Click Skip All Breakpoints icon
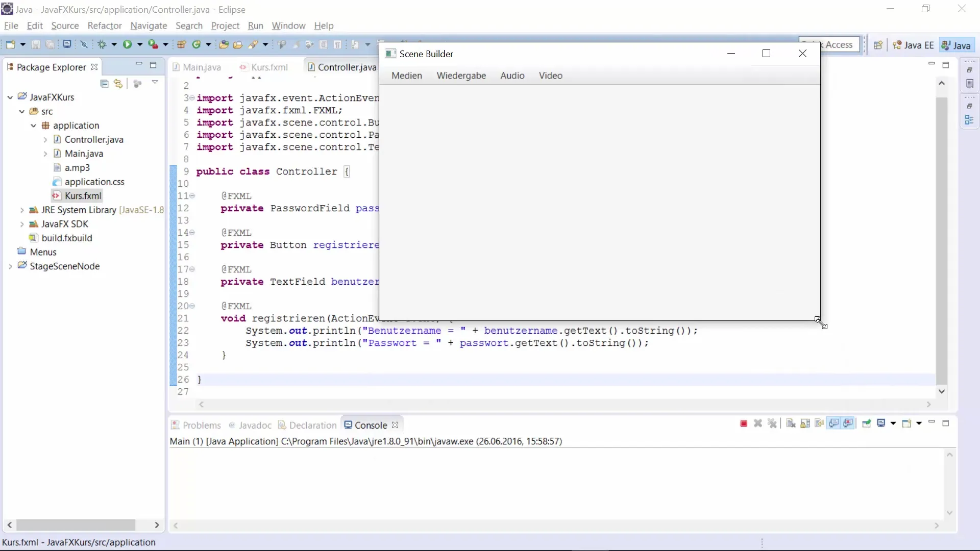The height and width of the screenshot is (551, 980). tap(84, 44)
